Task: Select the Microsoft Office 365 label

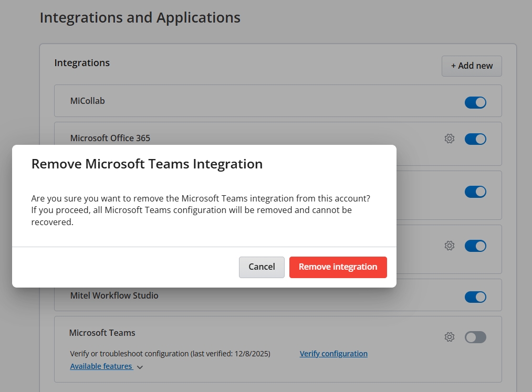Action: [110, 138]
